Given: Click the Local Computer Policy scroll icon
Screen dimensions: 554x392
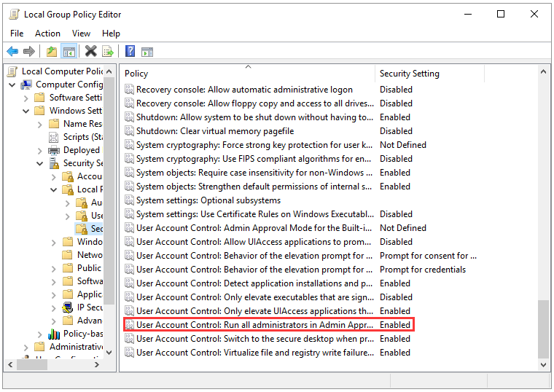Looking at the screenshot, I should pos(12,71).
